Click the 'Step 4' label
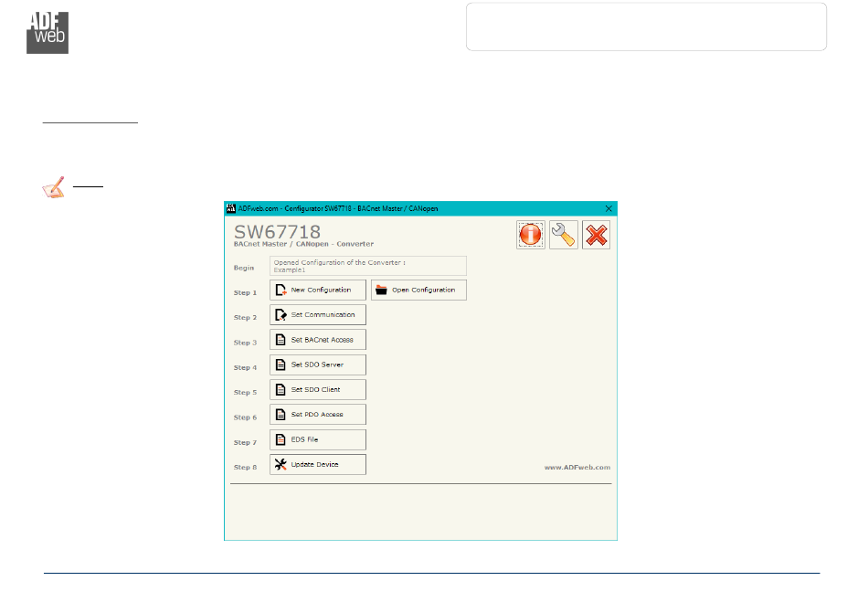Viewport: 868px width, 602px height. (x=245, y=367)
